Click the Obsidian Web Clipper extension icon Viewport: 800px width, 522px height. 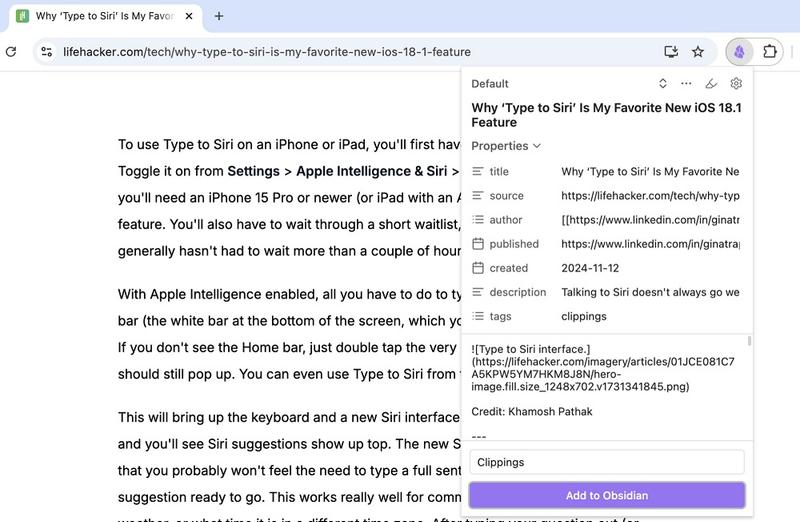click(x=739, y=52)
